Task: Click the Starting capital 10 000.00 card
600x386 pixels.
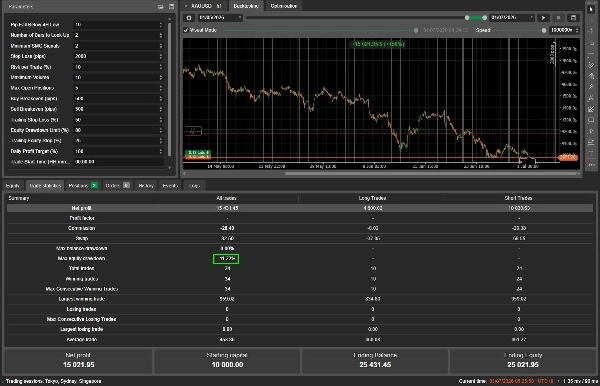Action: pyautogui.click(x=227, y=361)
